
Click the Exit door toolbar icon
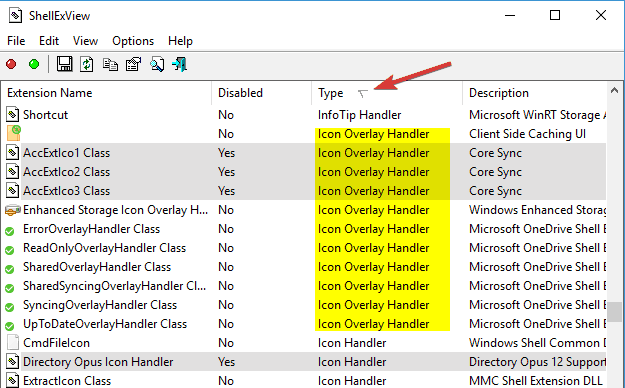[x=180, y=64]
